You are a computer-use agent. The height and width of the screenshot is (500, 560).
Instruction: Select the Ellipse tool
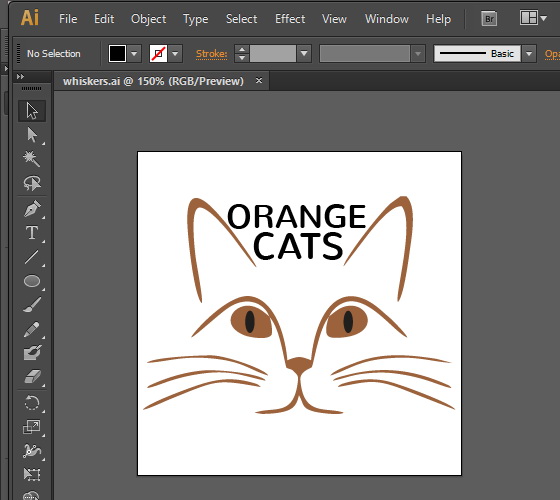(32, 281)
